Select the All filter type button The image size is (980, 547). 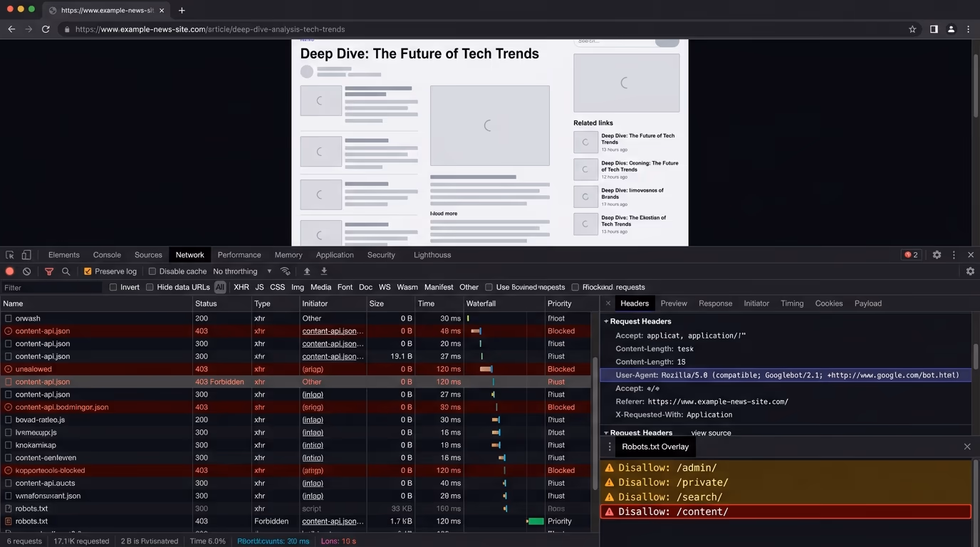tap(220, 287)
